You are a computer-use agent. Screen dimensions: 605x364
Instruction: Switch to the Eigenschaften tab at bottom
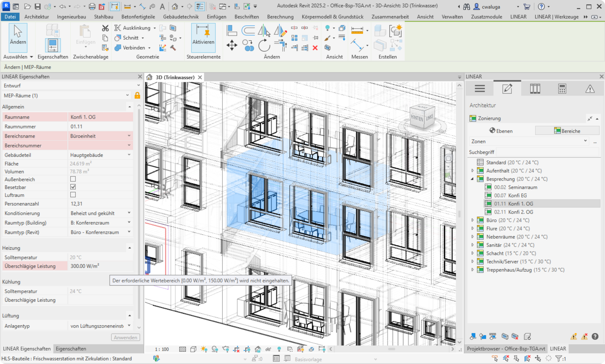click(71, 349)
